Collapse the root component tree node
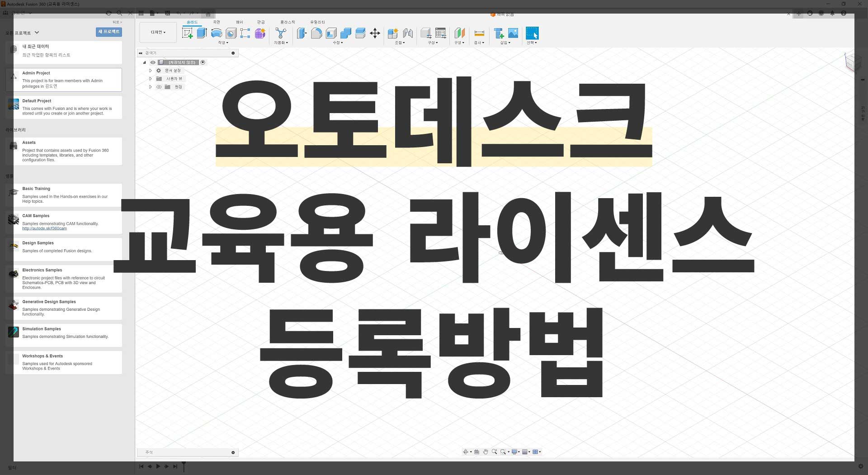The height and width of the screenshot is (475, 868). coord(145,62)
